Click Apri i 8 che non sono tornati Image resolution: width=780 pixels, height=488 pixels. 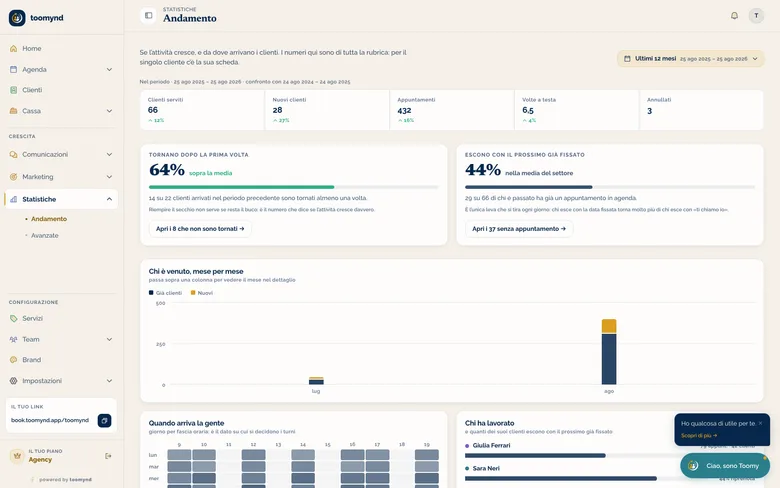pyautogui.click(x=200, y=229)
